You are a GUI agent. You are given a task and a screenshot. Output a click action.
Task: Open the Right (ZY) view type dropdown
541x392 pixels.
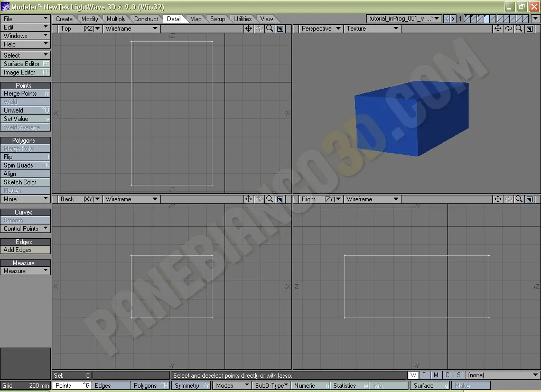tap(321, 199)
